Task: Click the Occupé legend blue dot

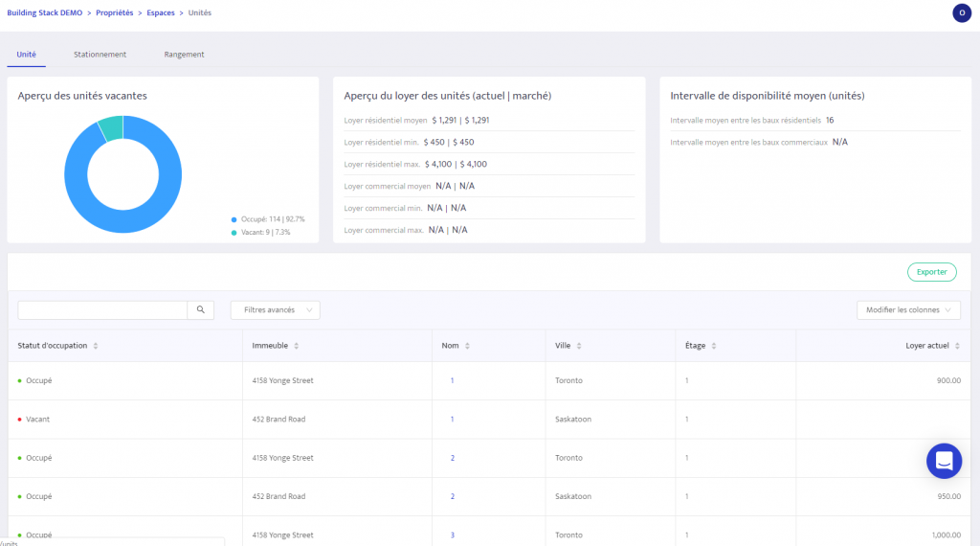Action: click(234, 219)
